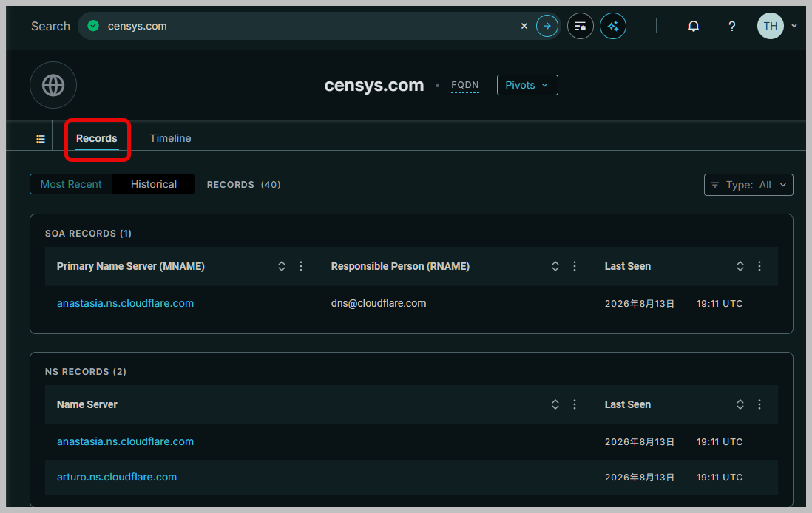Click the FQDN label
The image size is (812, 513).
(x=465, y=85)
